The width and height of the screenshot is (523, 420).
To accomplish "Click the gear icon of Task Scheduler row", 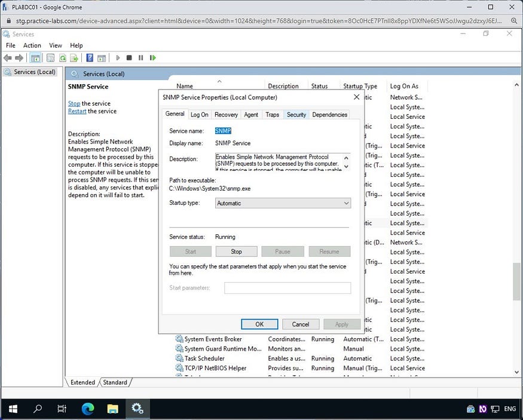I will 179,358.
